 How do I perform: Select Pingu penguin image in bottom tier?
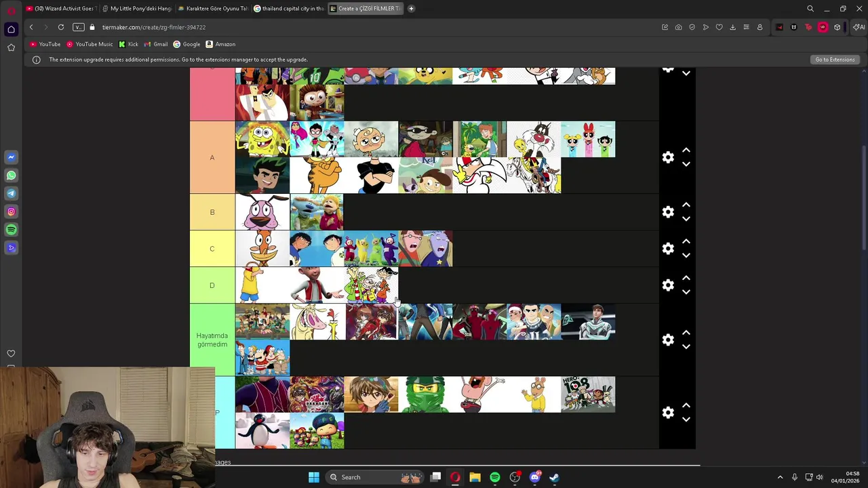coord(262,430)
